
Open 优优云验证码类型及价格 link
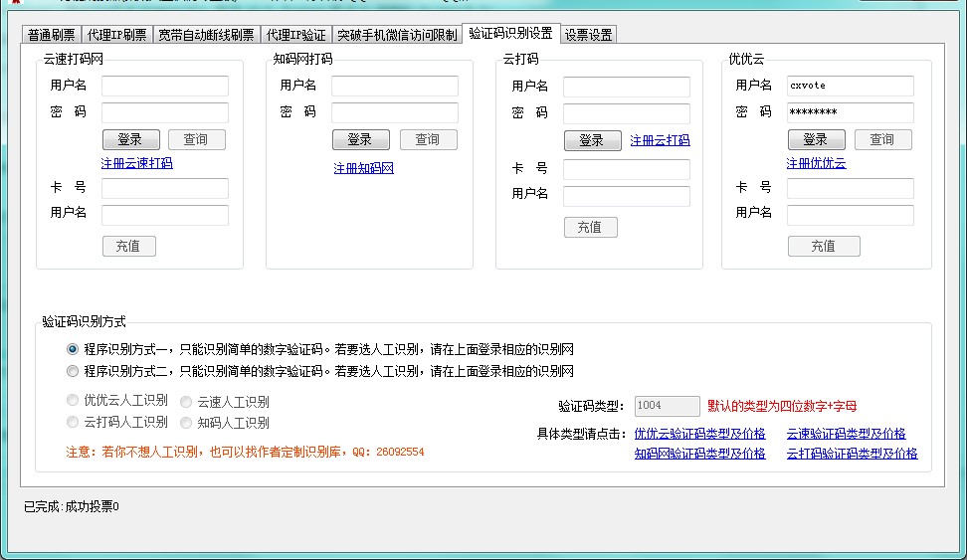pyautogui.click(x=699, y=434)
